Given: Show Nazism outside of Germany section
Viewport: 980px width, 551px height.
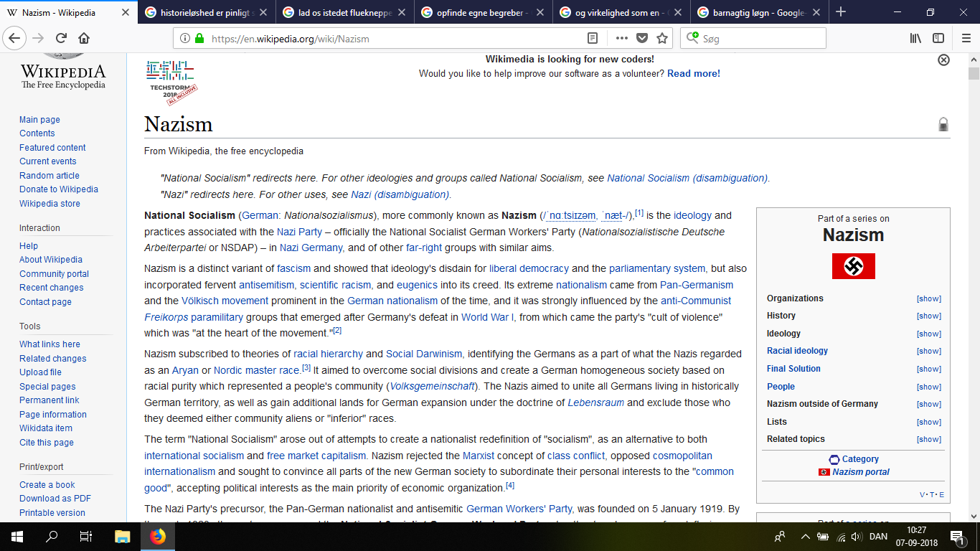Looking at the screenshot, I should click(928, 404).
